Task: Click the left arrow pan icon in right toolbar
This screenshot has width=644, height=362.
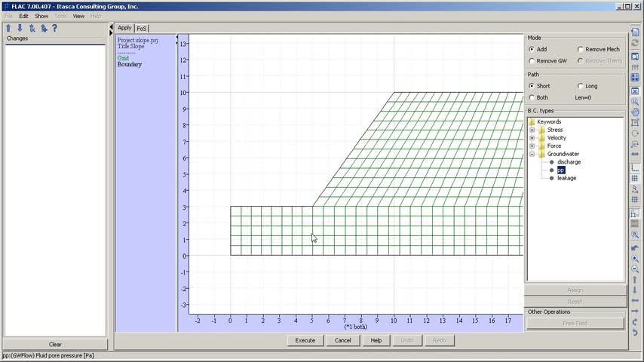Action: [x=635, y=300]
